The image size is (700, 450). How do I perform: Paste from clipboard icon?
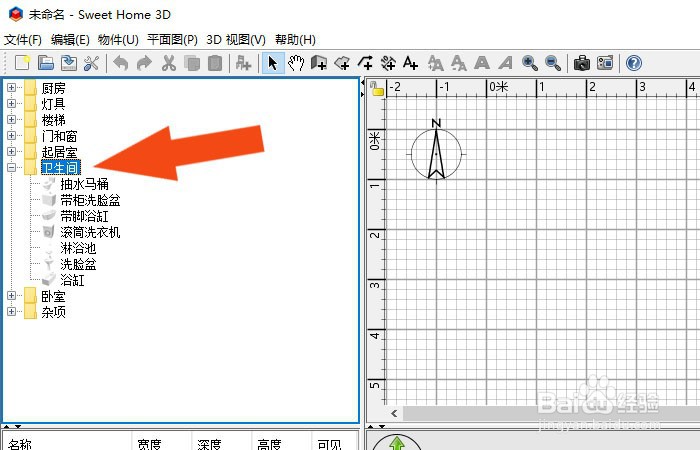pos(215,63)
